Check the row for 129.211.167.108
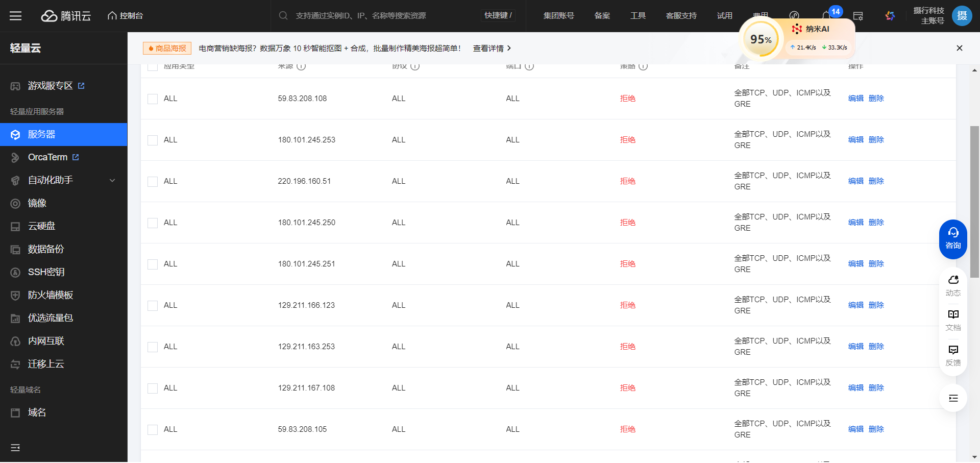 [153, 388]
